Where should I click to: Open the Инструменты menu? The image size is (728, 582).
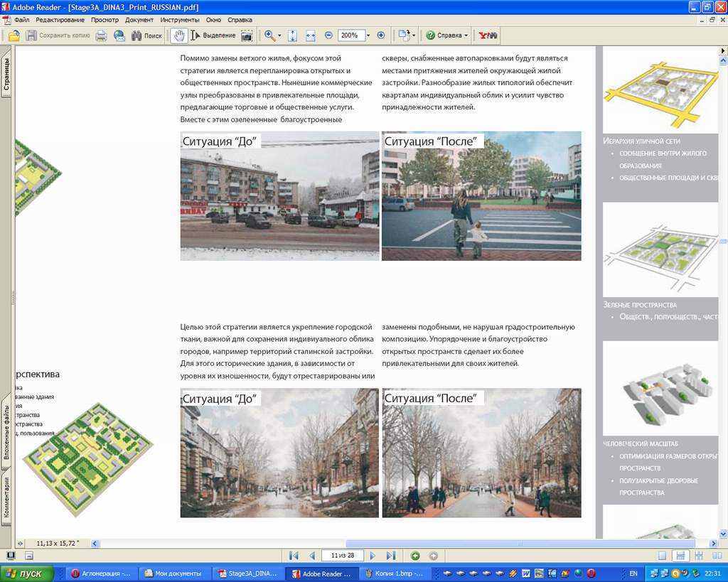(x=180, y=20)
